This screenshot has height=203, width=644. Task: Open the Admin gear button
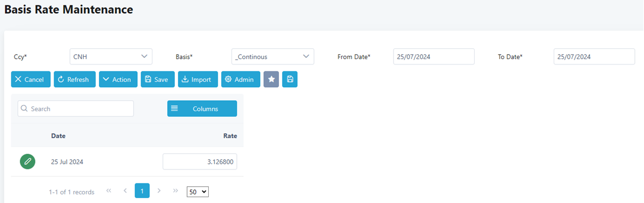tap(241, 80)
